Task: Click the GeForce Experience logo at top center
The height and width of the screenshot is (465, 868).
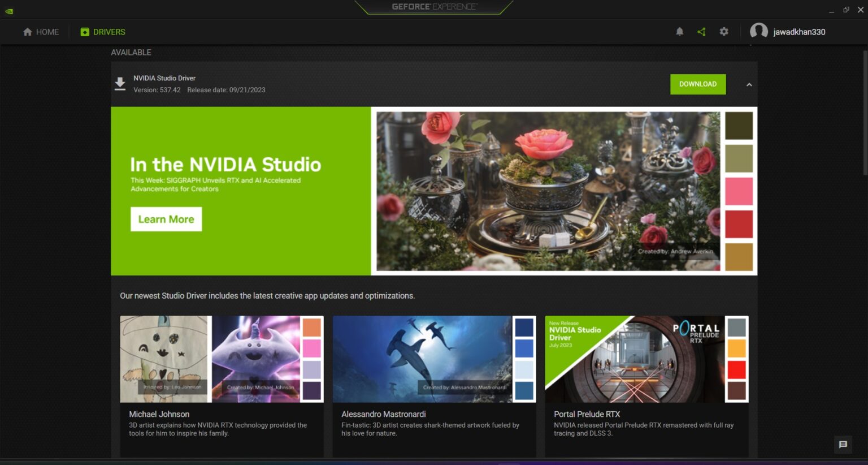Action: pyautogui.click(x=433, y=7)
